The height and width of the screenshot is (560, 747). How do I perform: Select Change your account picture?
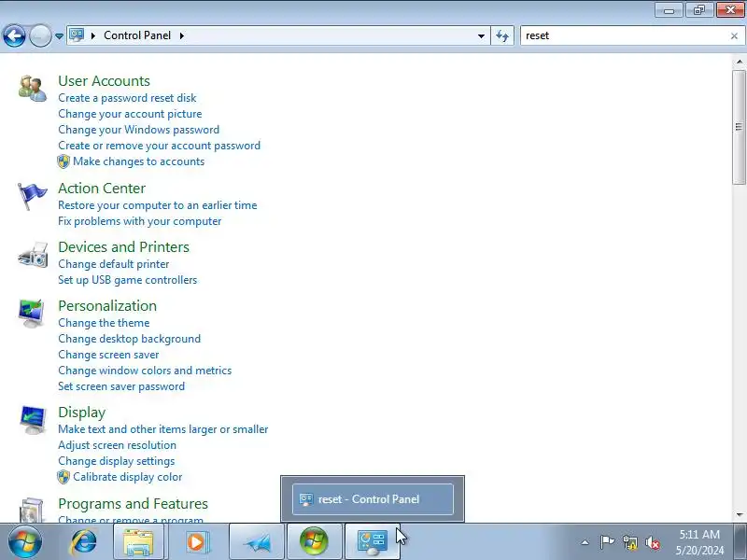click(x=130, y=114)
